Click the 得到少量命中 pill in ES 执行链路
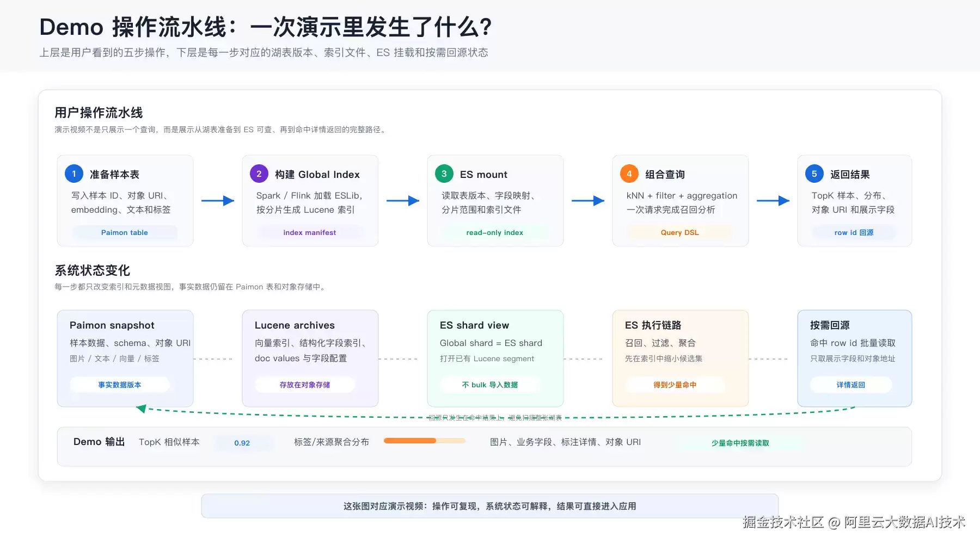The image size is (980, 544). [675, 385]
